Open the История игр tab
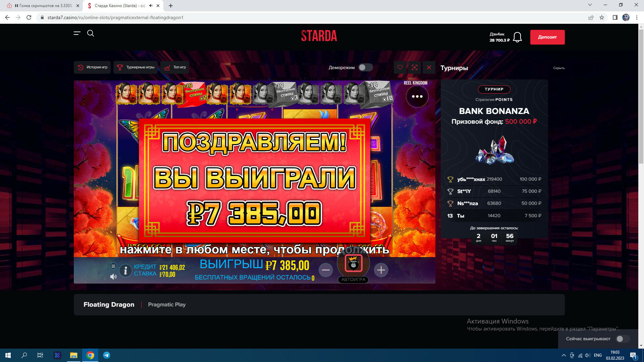This screenshot has width=644, height=362. (92, 67)
